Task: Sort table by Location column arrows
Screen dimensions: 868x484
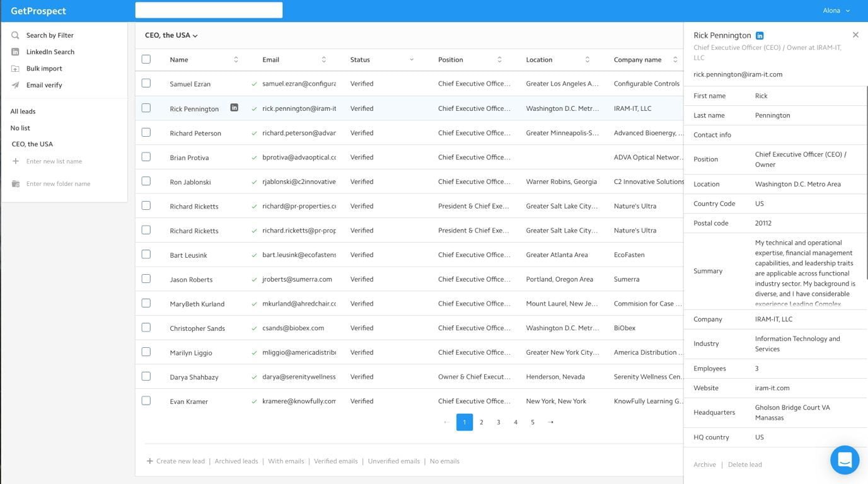Action: point(587,60)
